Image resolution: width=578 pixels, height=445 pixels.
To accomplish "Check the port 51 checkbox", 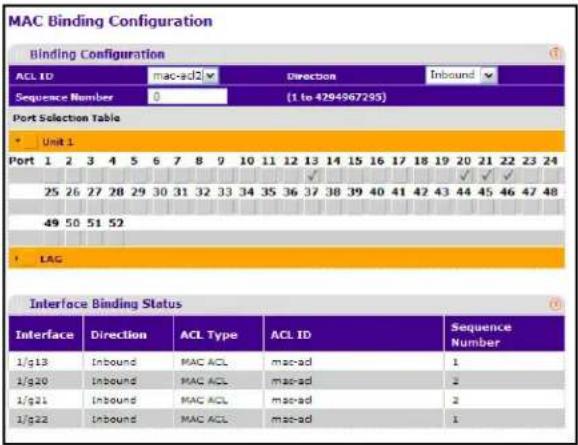I will (x=95, y=238).
